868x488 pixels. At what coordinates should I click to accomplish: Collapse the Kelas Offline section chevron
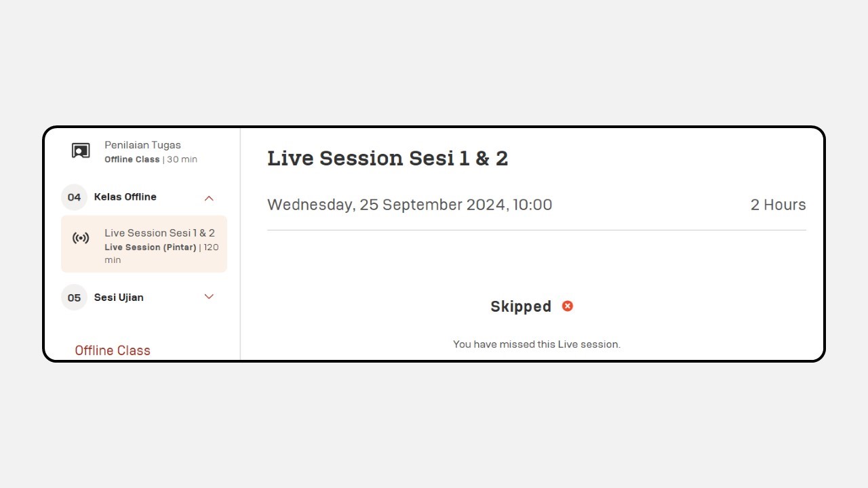[209, 198]
